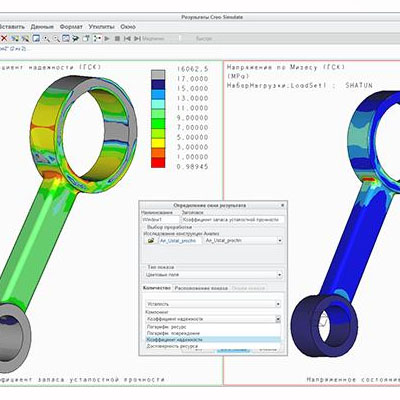Open the Цветовые поля display type dropdown
Viewport: 400px width, 400px height.
[x=214, y=275]
